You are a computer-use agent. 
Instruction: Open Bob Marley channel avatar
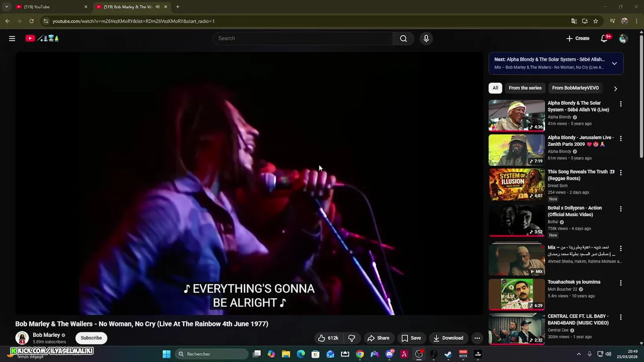(x=22, y=338)
